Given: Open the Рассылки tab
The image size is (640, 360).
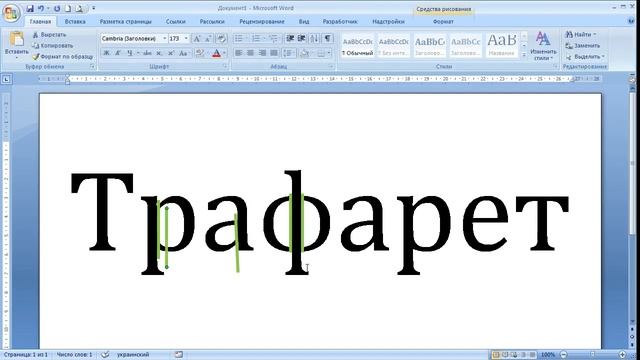Looking at the screenshot, I should click(212, 22).
